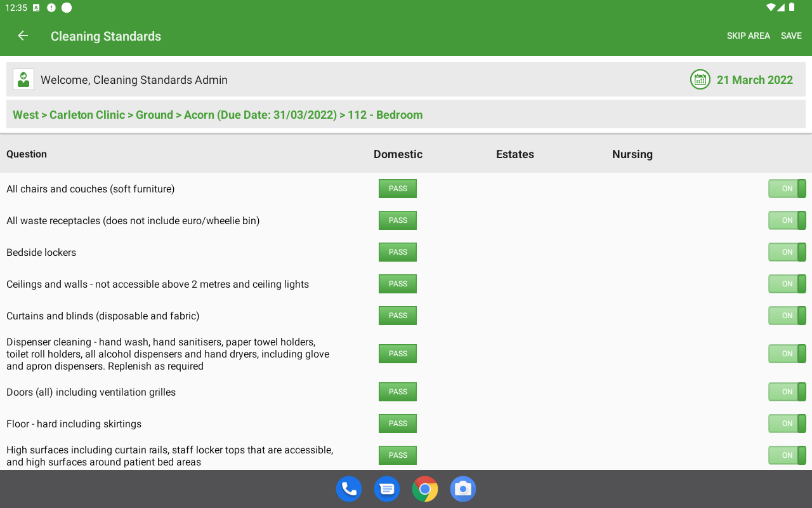
Task: Skip the current area
Action: coord(749,36)
